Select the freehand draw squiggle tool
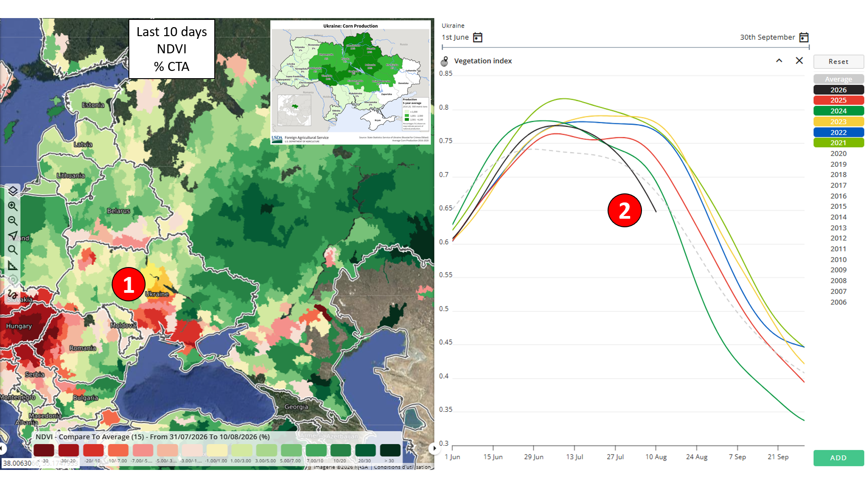 (13, 295)
